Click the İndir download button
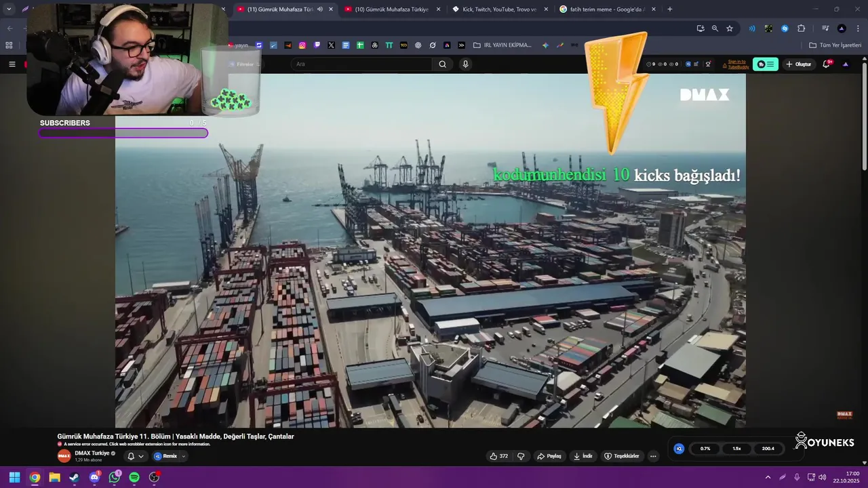 point(583,456)
